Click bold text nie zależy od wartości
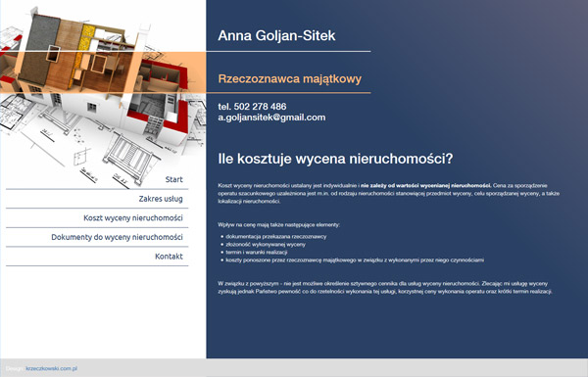The image size is (588, 377). pyautogui.click(x=425, y=185)
